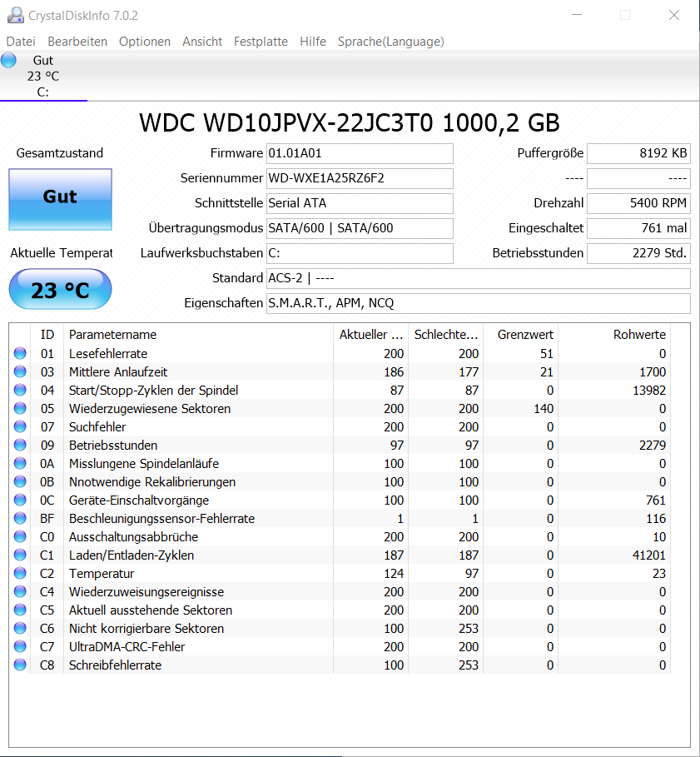This screenshot has height=757, width=700.
Task: Open the Optionen menu
Action: pyautogui.click(x=145, y=42)
